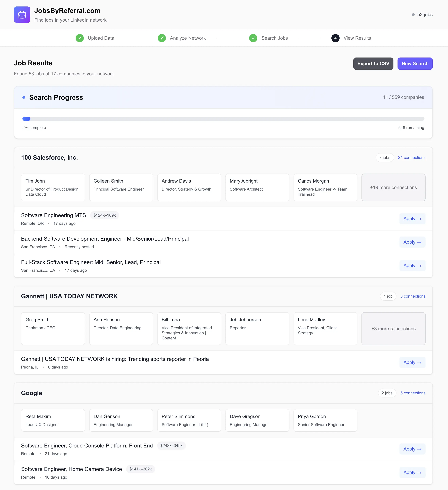Apply to Software Engineering MTS job
448x490 pixels.
pyautogui.click(x=412, y=219)
